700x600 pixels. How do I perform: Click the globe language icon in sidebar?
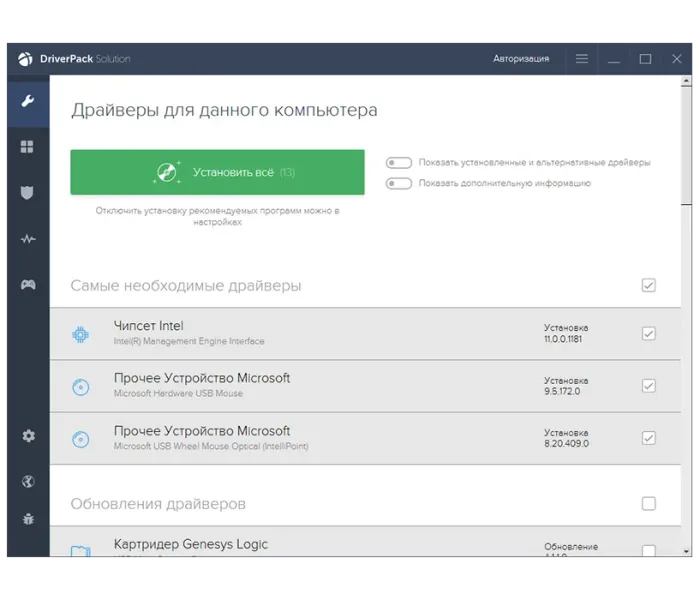(x=27, y=482)
